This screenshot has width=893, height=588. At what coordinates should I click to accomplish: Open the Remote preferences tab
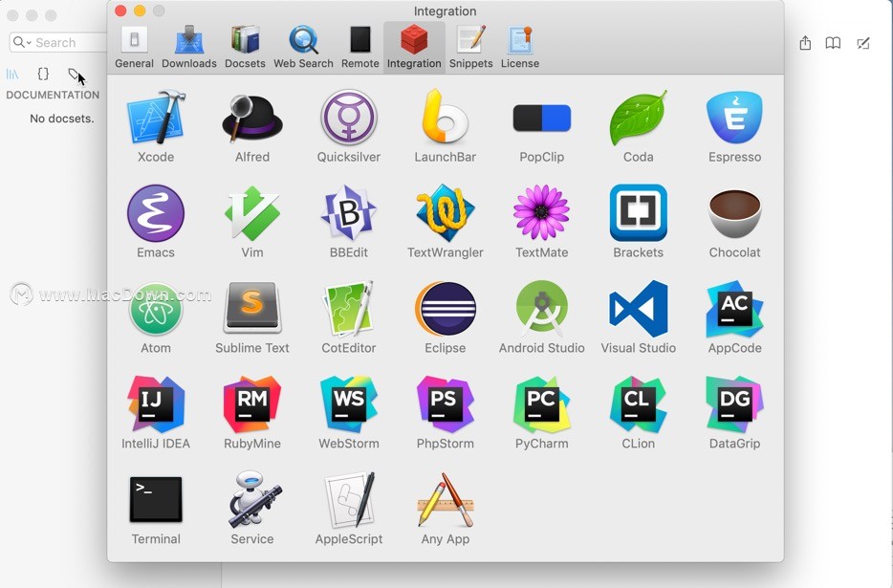point(359,47)
